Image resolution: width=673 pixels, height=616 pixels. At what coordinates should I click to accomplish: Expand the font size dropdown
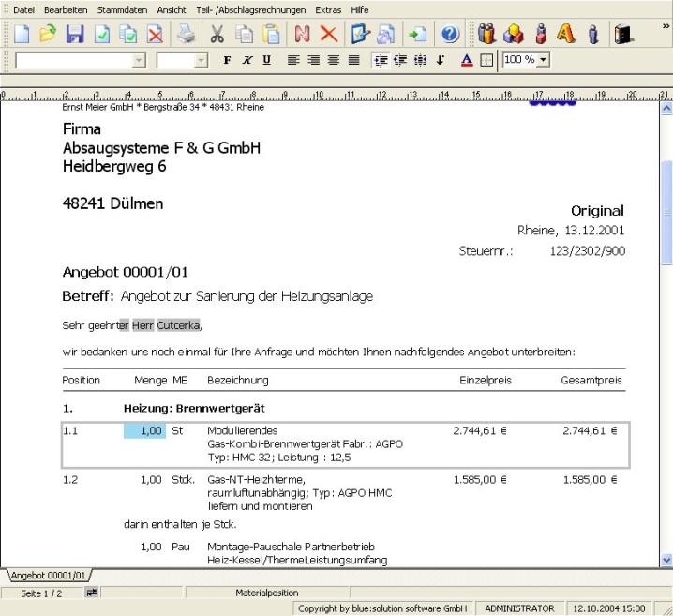(201, 60)
